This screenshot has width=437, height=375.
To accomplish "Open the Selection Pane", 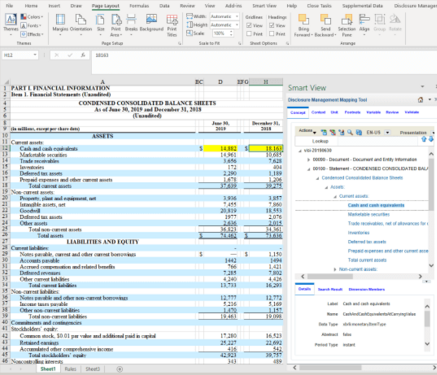I will click(347, 25).
